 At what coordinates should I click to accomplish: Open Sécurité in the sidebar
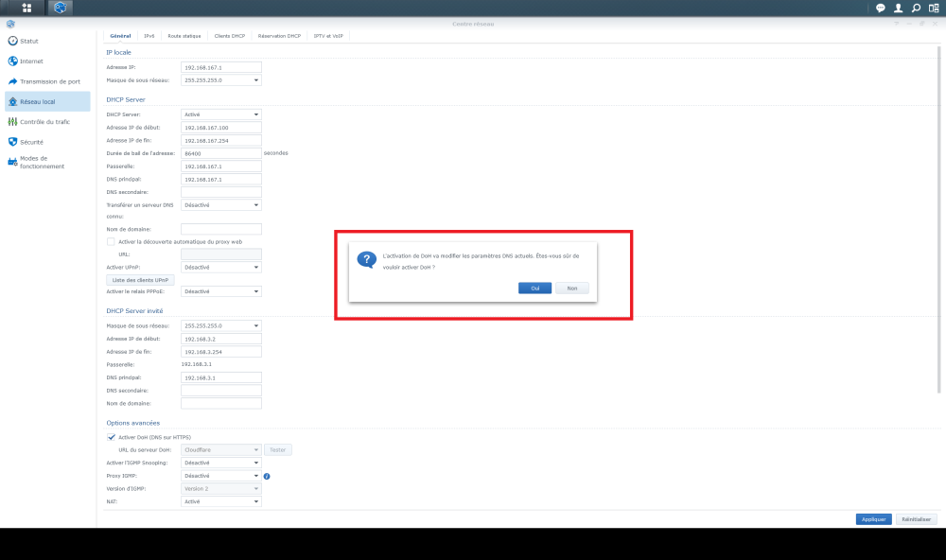(47, 142)
